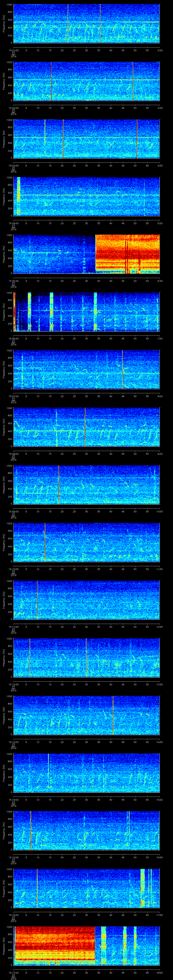
Task: Click the "15:14:00" start time label
Action: tap(13, 800)
